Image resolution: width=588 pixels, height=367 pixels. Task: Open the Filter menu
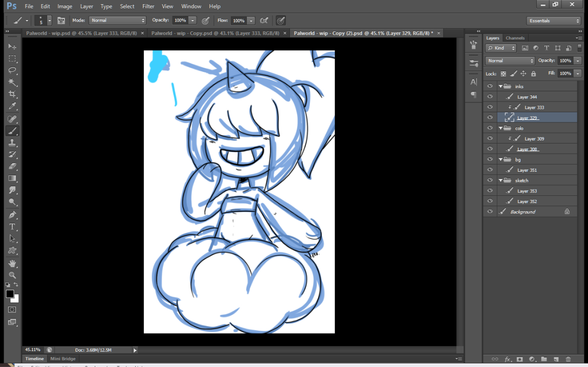click(x=148, y=6)
